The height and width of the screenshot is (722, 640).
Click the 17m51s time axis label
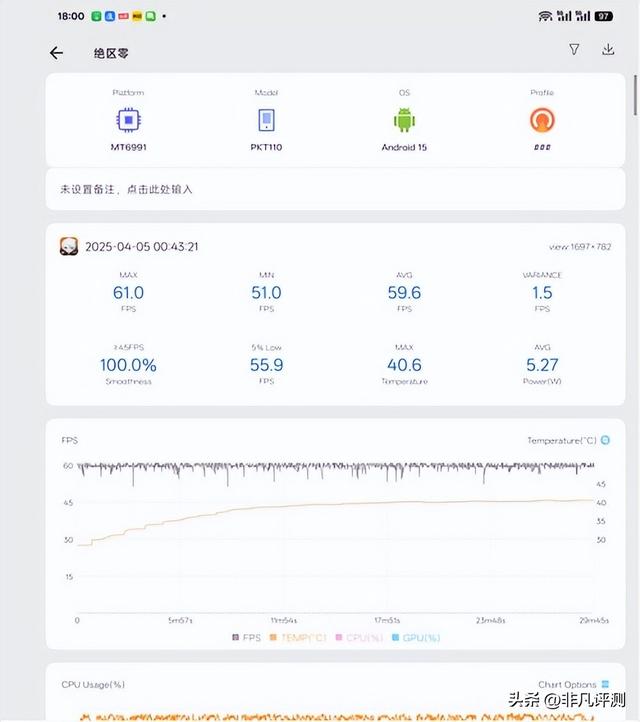pyautogui.click(x=387, y=620)
